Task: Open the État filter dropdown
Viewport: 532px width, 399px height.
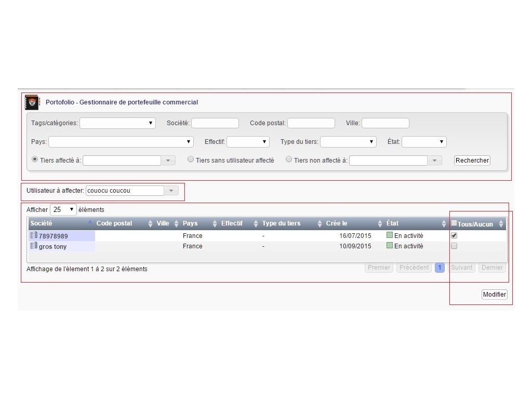Action: tap(424, 142)
